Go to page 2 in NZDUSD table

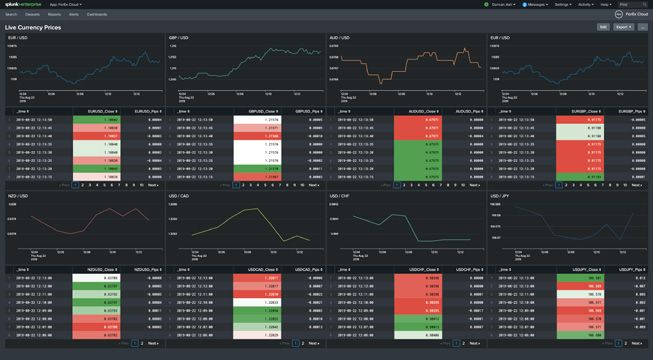pos(142,343)
